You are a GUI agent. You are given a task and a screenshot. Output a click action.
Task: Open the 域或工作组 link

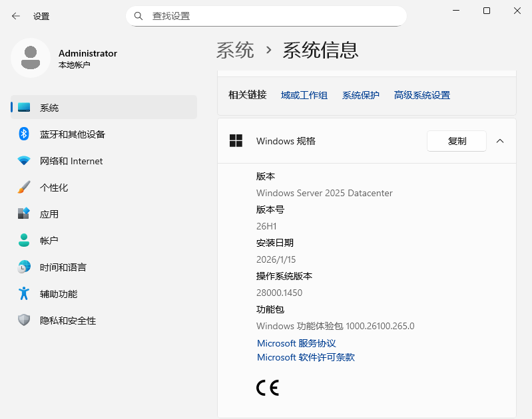304,95
